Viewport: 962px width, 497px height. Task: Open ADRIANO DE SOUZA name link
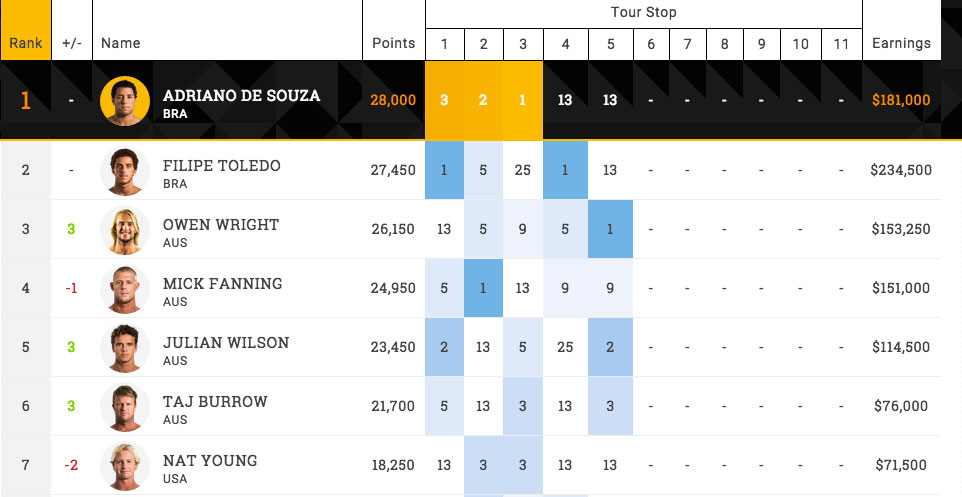[241, 96]
